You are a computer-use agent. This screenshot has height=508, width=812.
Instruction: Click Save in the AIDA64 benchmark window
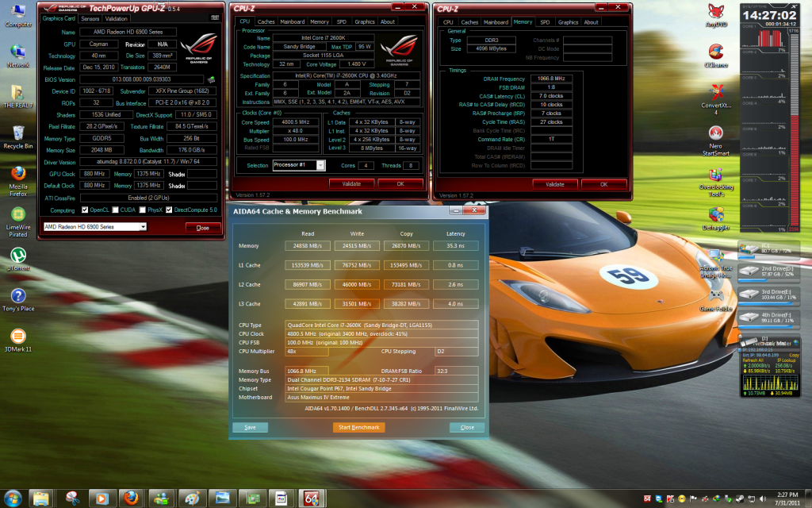coord(250,428)
